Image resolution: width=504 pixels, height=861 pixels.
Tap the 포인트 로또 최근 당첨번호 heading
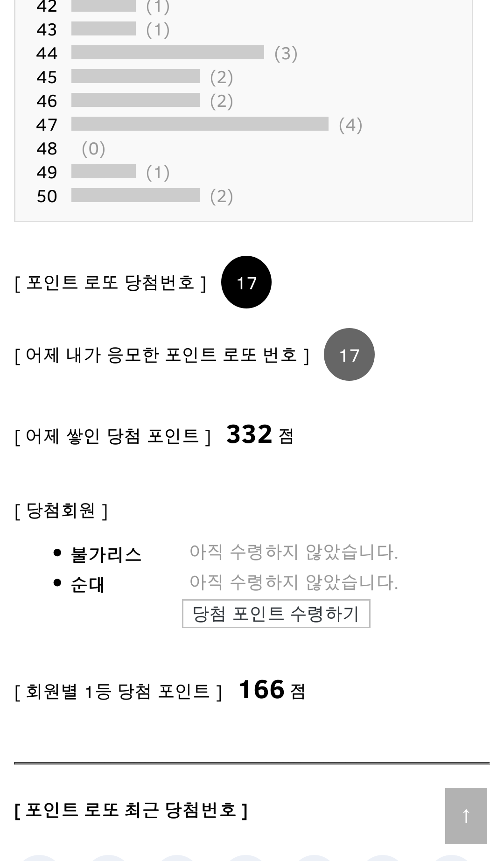pyautogui.click(x=131, y=810)
